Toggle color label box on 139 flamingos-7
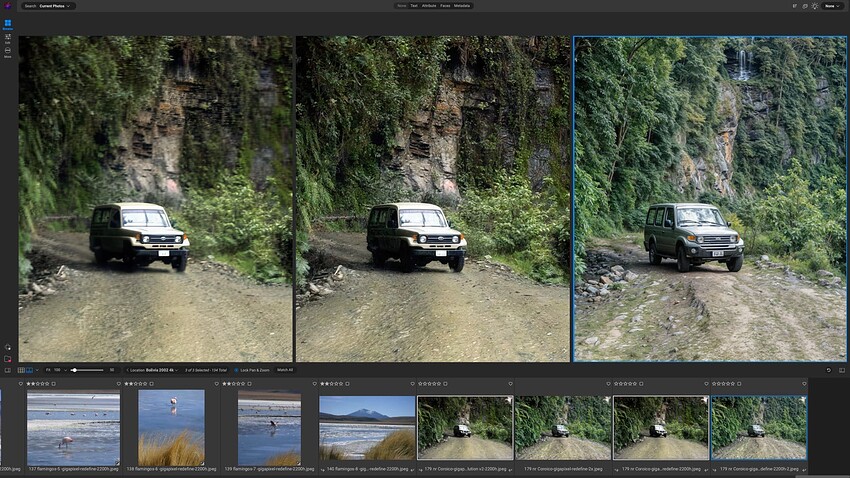The image size is (850, 478). (249, 384)
